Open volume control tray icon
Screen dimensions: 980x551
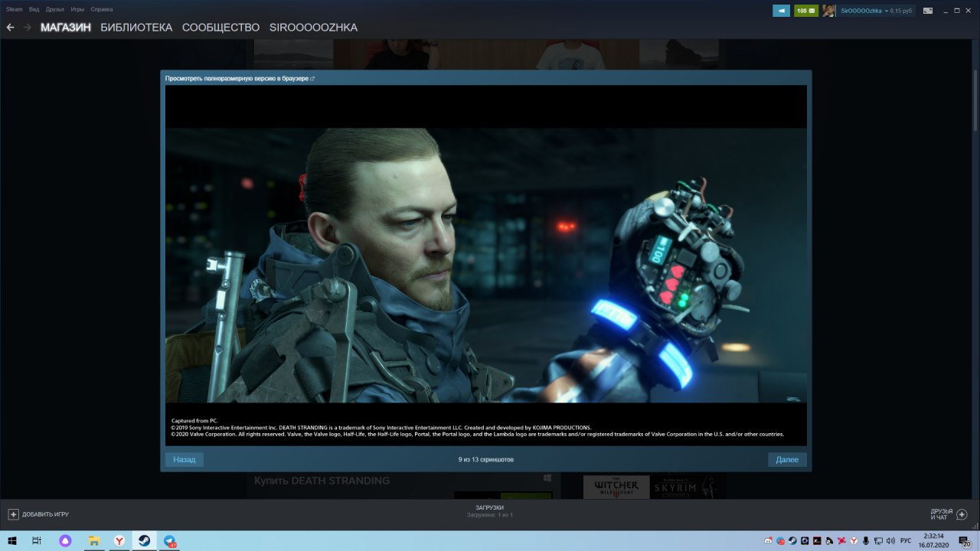890,540
